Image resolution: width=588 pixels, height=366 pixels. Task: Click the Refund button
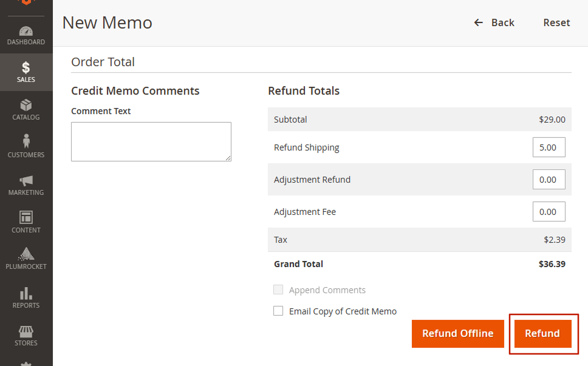point(542,334)
